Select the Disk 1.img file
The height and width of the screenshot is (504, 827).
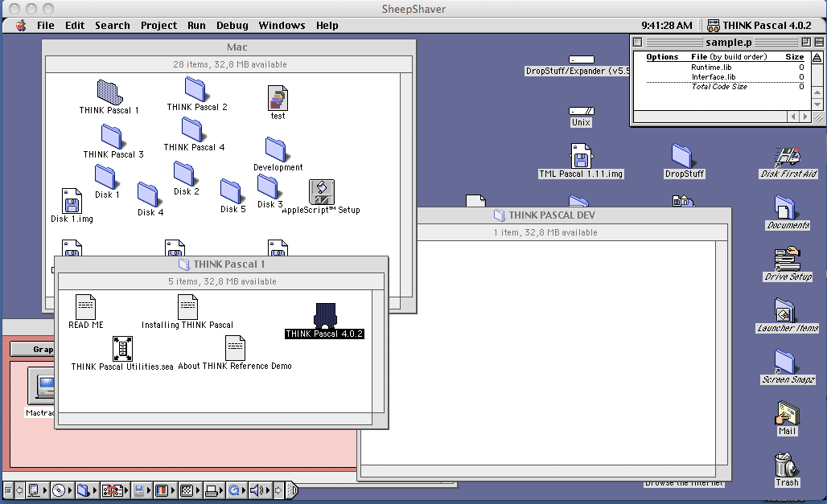tap(72, 201)
